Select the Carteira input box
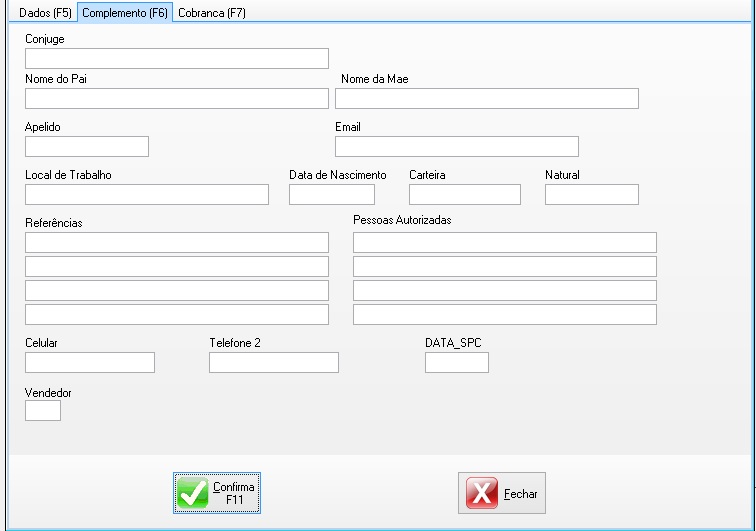756x531 pixels. tap(464, 194)
